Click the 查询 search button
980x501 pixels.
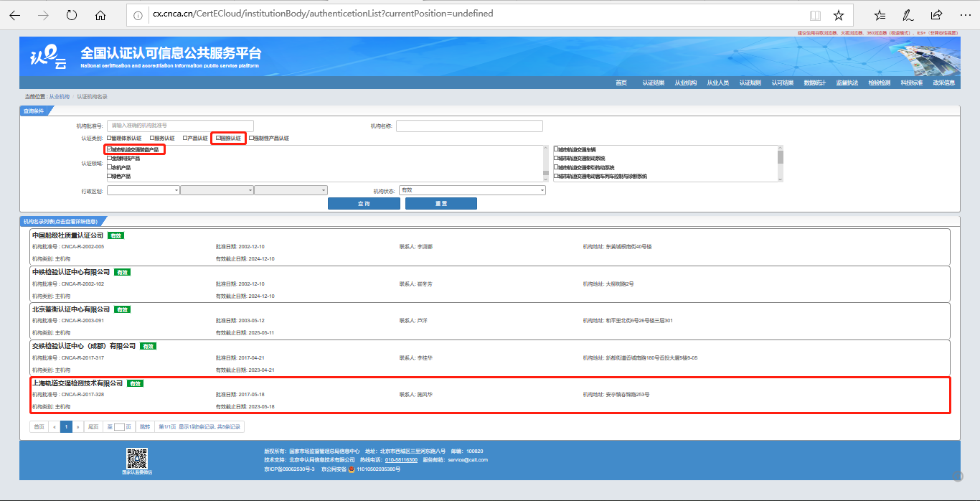point(364,204)
